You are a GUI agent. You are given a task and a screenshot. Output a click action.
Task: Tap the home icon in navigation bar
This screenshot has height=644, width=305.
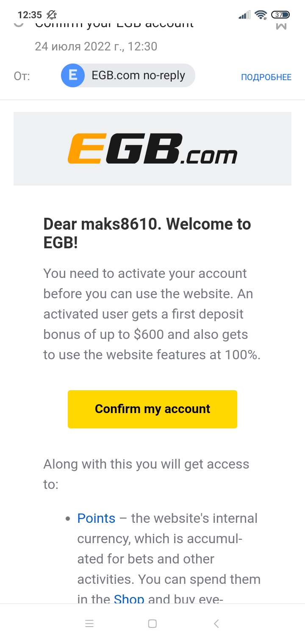click(x=152, y=623)
